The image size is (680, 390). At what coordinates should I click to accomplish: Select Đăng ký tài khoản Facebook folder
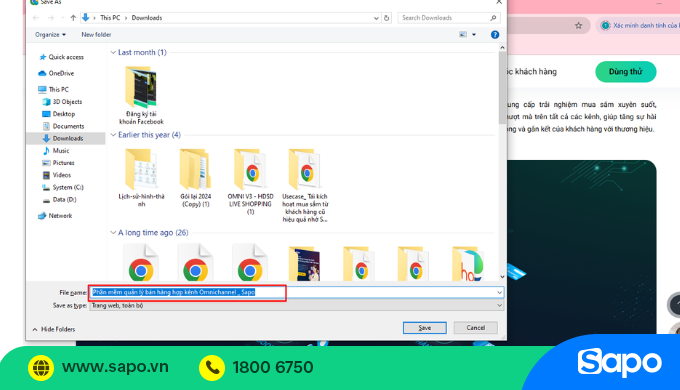(141, 95)
